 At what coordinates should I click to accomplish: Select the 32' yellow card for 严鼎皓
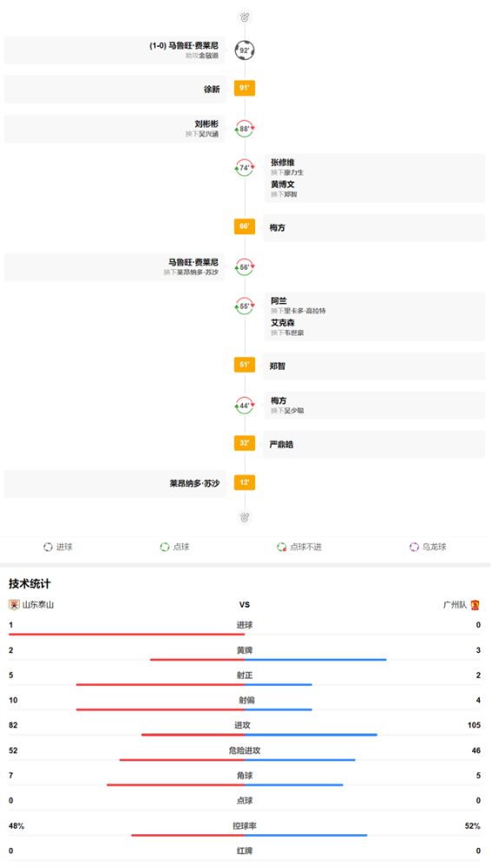click(245, 444)
